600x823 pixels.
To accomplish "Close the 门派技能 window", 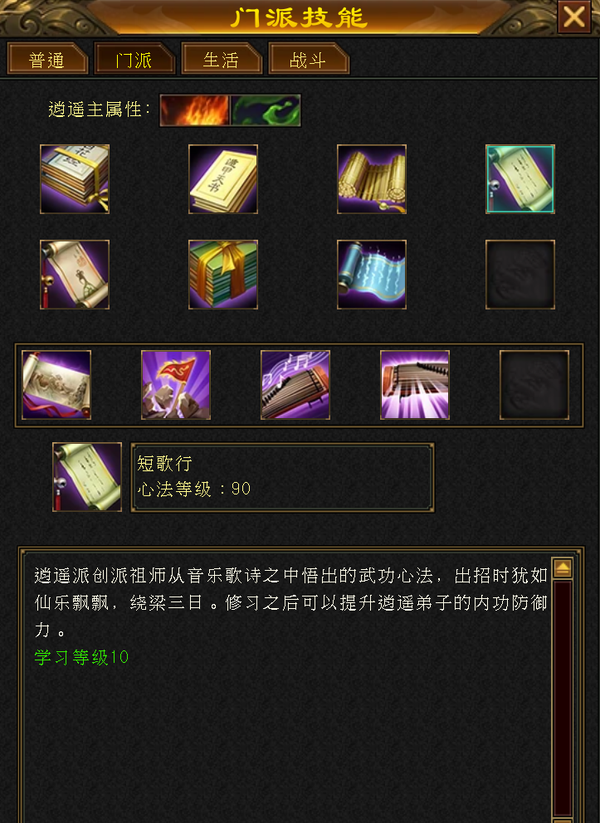I will (574, 17).
